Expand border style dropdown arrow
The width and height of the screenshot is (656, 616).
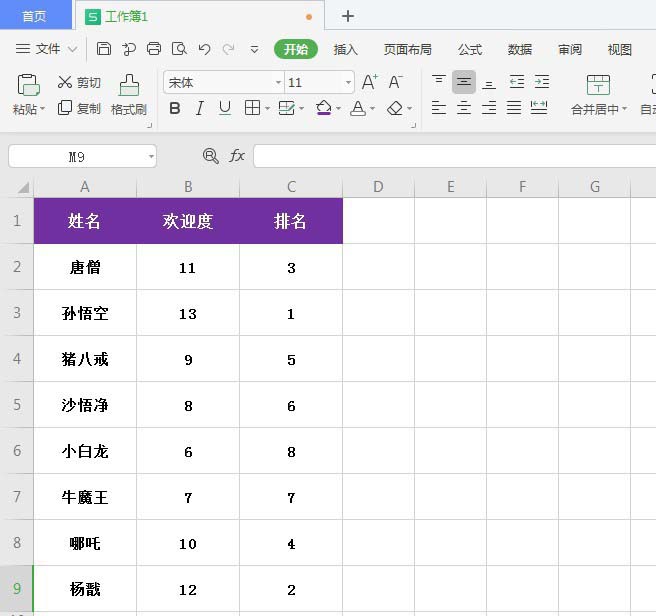267,109
